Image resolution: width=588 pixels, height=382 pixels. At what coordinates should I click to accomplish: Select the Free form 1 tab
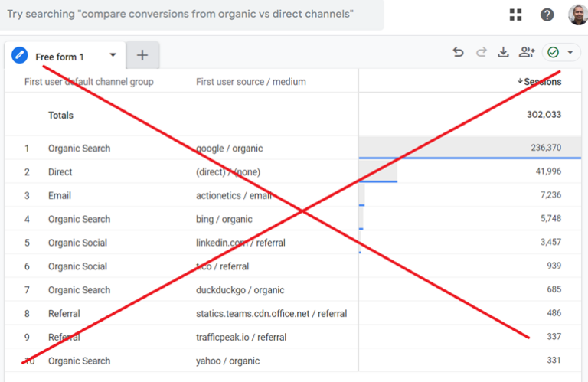(x=60, y=57)
